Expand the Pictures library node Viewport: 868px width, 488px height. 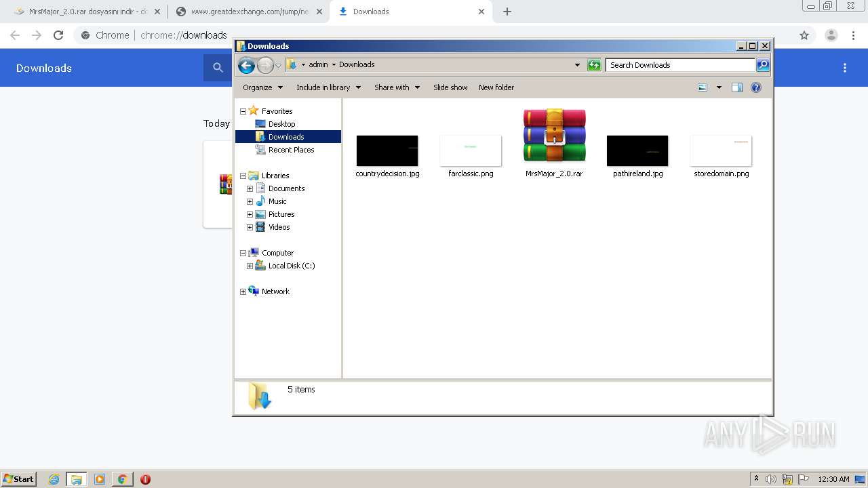tap(250, 214)
